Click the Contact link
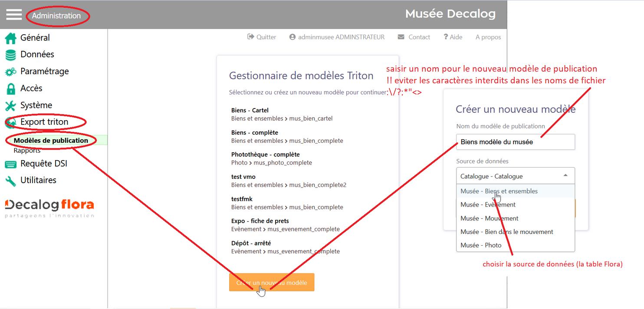This screenshot has width=644, height=309. pyautogui.click(x=419, y=37)
